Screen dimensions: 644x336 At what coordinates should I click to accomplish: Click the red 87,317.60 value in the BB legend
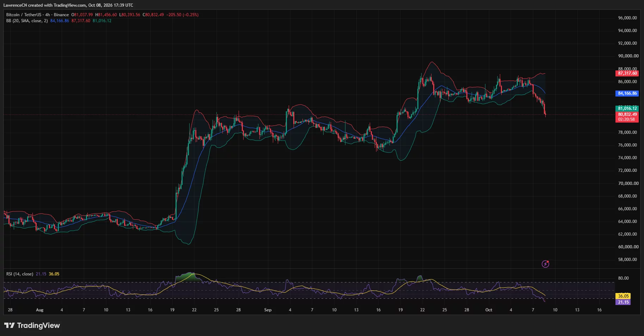pos(81,21)
